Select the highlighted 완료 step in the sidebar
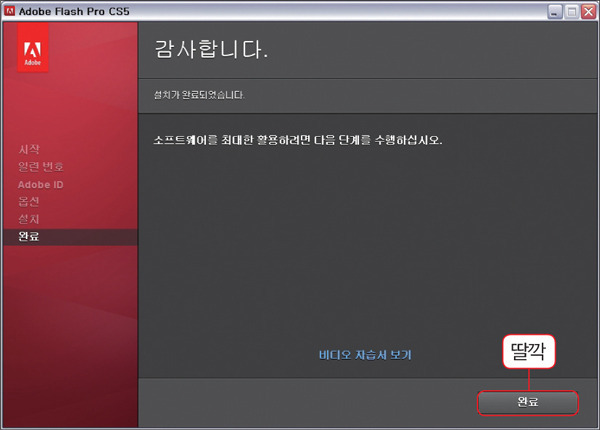This screenshot has width=600, height=430. 70,237
